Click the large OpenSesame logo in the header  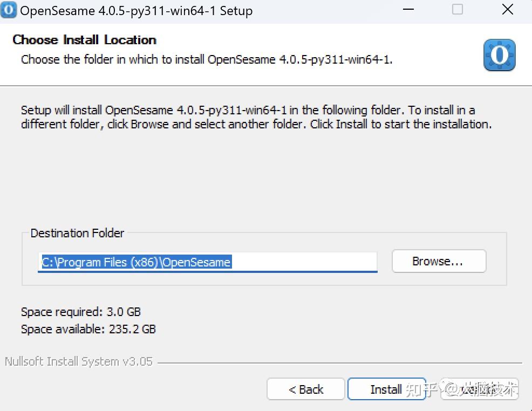(x=499, y=56)
